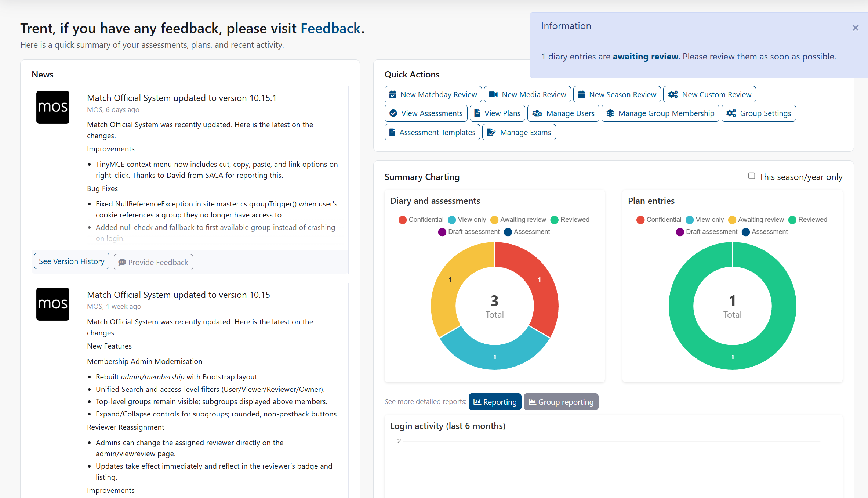Click the See Version History button
Screen dimensions: 868x498
click(71, 261)
